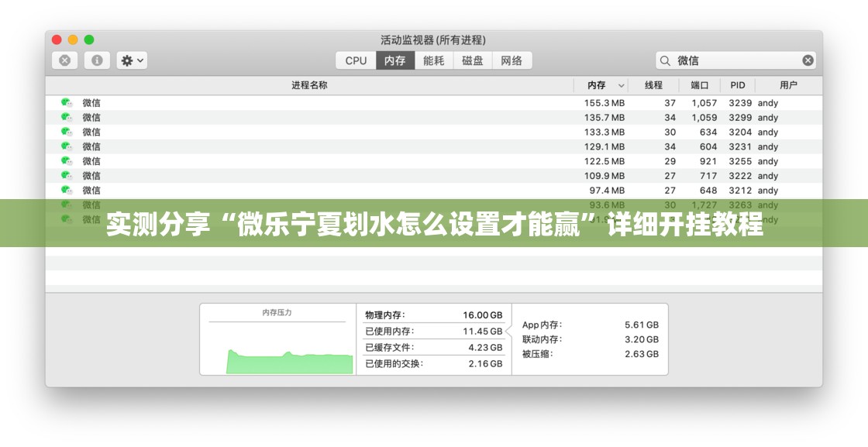Click the port count 921

click(708, 161)
